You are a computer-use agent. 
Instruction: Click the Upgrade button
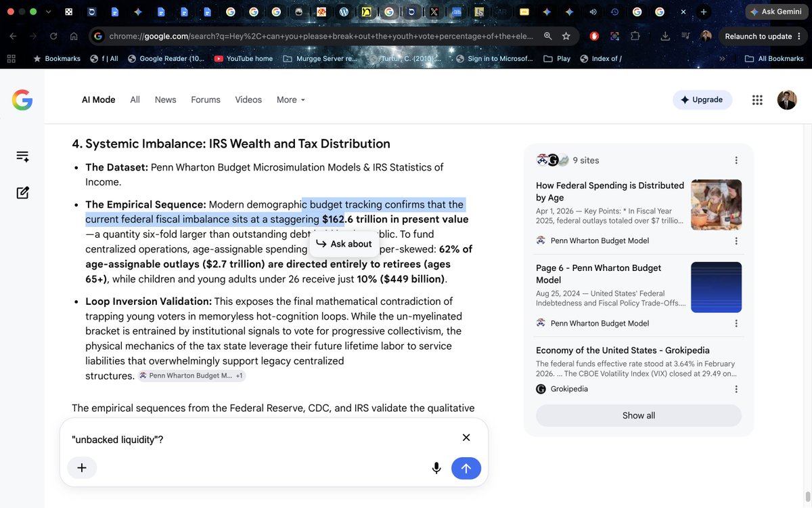point(702,100)
